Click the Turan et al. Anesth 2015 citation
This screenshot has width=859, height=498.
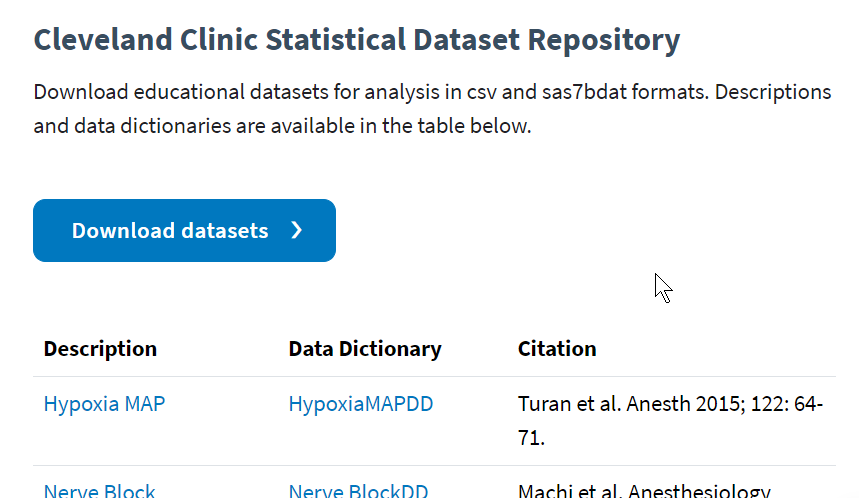coord(670,421)
